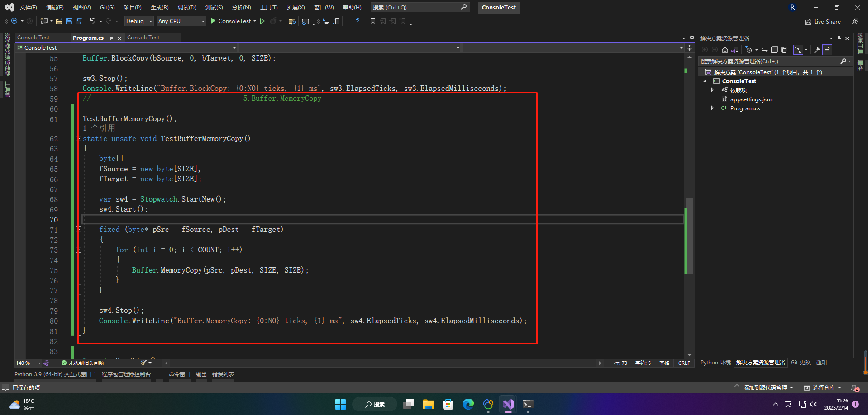Pin the Solution Explorer panel with the pushpin
868x415 pixels.
pyautogui.click(x=839, y=38)
